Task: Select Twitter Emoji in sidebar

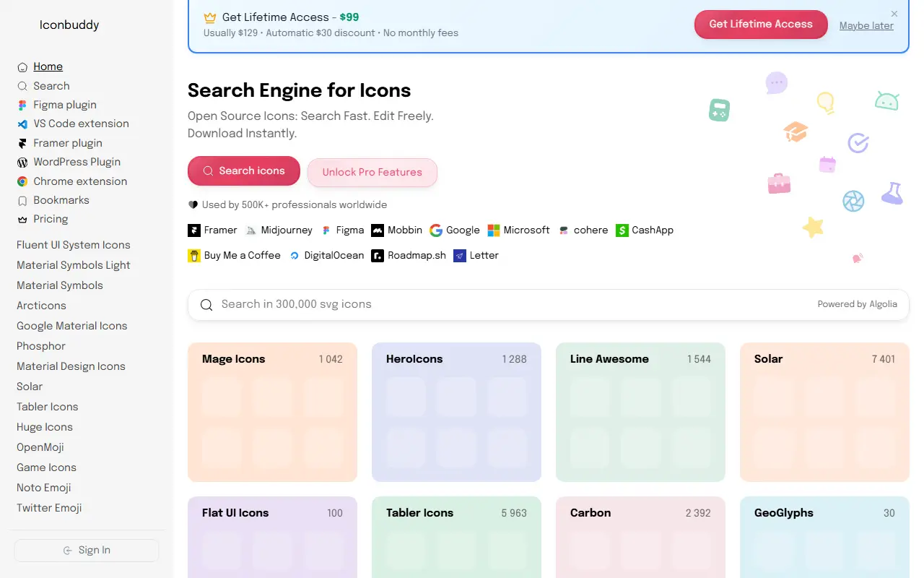Action: pyautogui.click(x=49, y=508)
